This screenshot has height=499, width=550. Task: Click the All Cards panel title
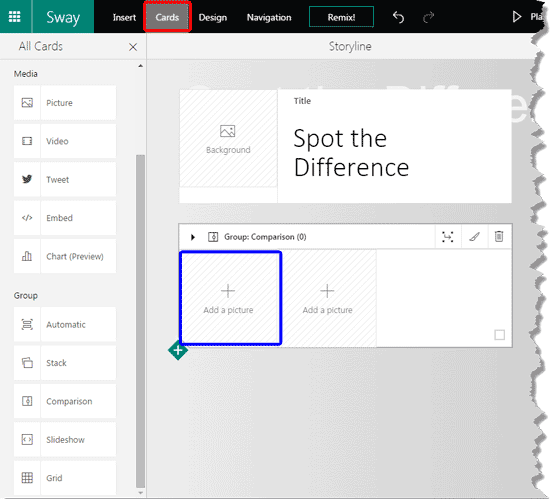(x=41, y=46)
